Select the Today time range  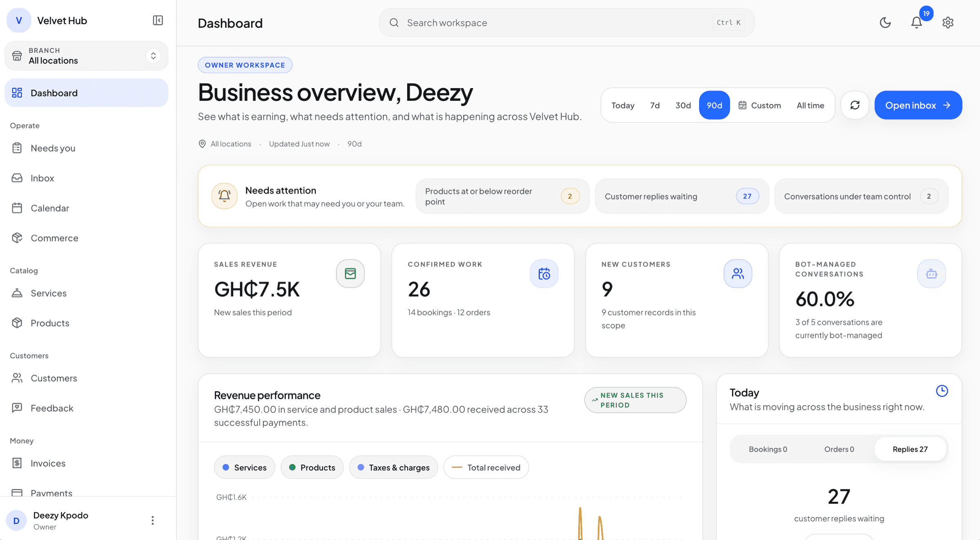point(623,105)
